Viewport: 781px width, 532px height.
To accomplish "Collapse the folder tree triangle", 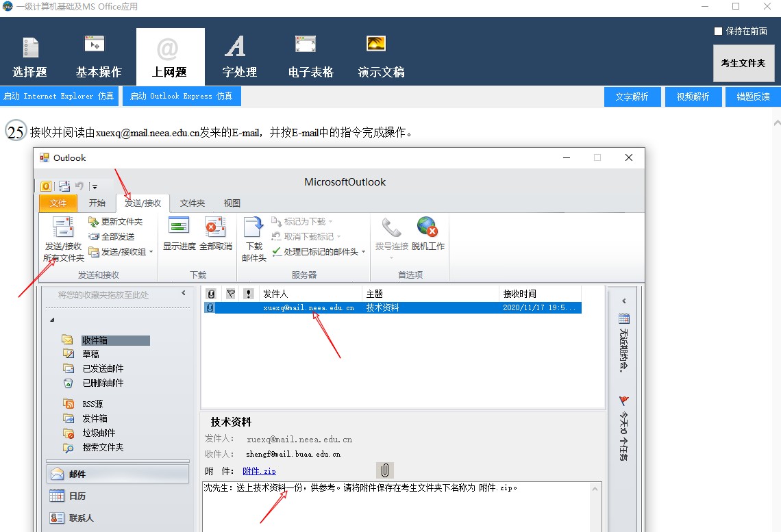I will pyautogui.click(x=52, y=320).
